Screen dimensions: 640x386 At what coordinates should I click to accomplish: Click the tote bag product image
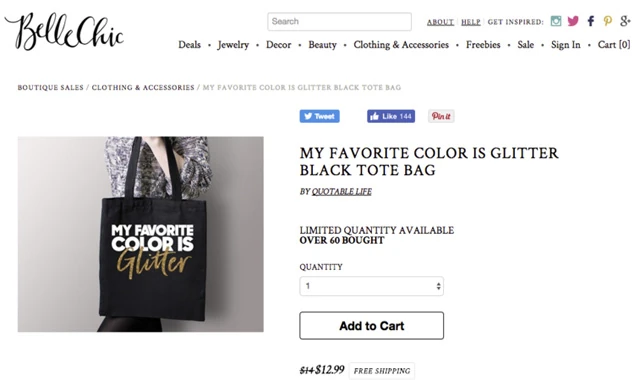[140, 234]
